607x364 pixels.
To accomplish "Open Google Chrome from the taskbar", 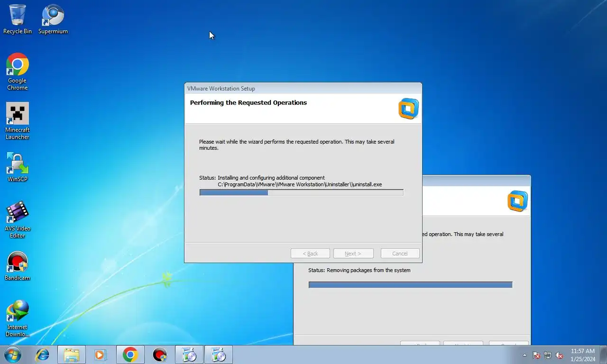I will coord(130,355).
